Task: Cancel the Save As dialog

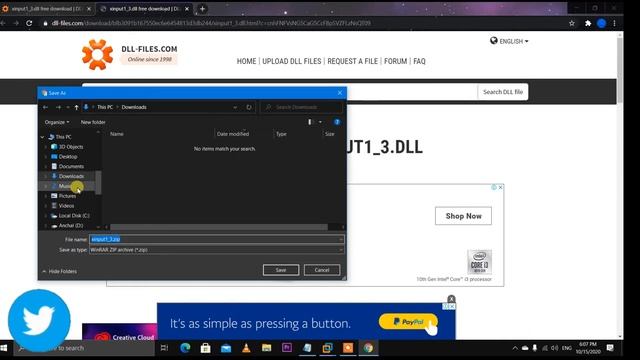Action: [322, 270]
